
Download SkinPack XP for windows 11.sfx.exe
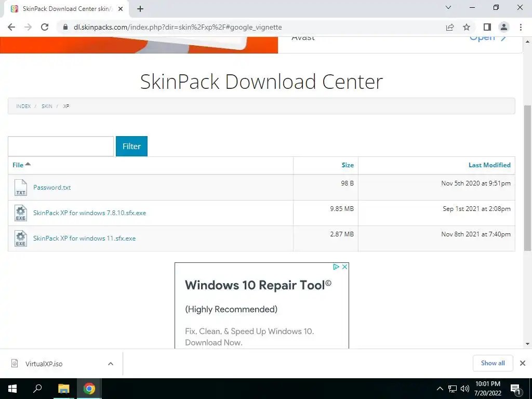(x=85, y=238)
